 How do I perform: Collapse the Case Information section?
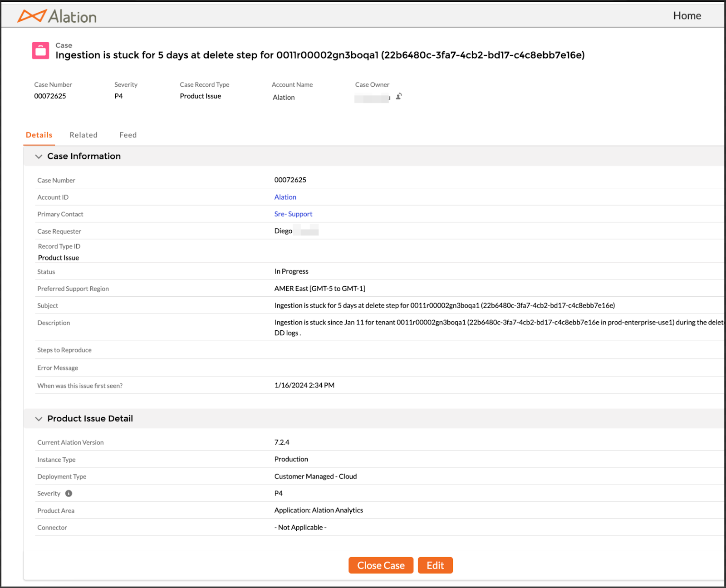[39, 156]
